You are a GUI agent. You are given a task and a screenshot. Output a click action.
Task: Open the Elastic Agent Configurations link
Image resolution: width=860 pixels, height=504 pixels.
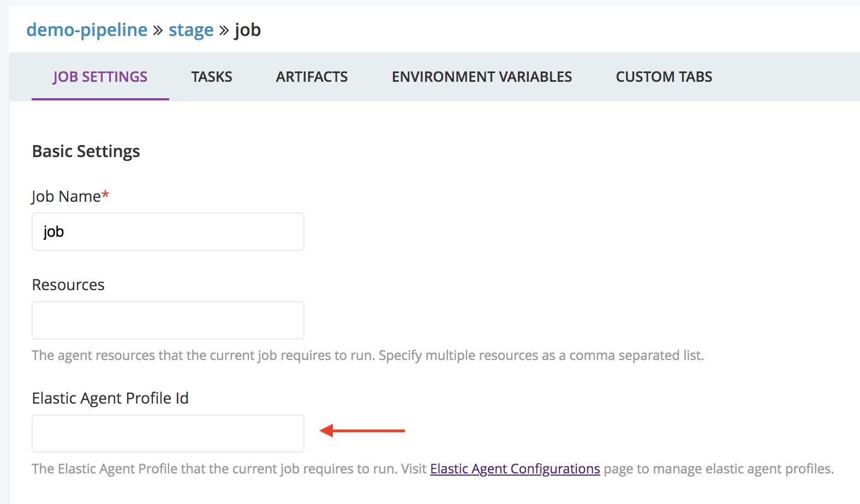pyautogui.click(x=515, y=469)
